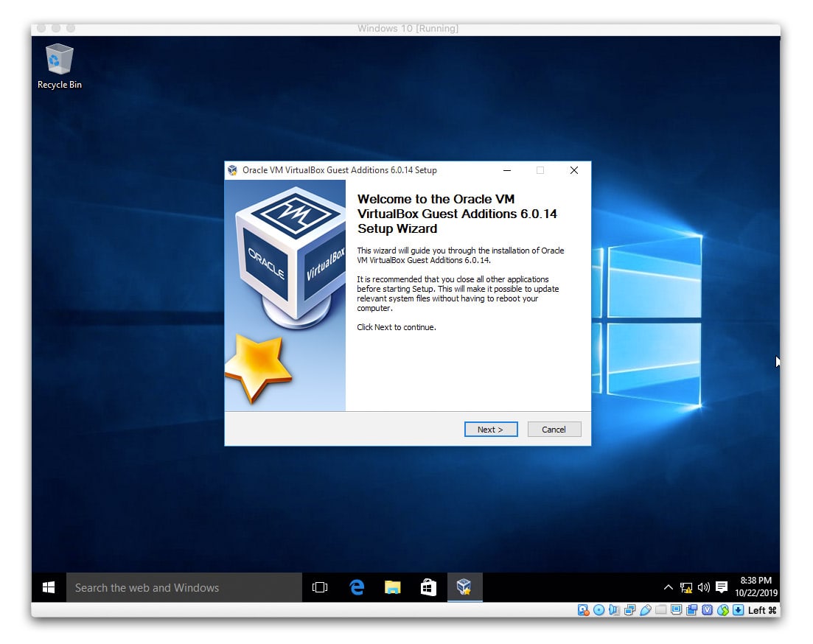Image resolution: width=813 pixels, height=644 pixels.
Task: Open File Explorer from the taskbar
Action: (392, 587)
